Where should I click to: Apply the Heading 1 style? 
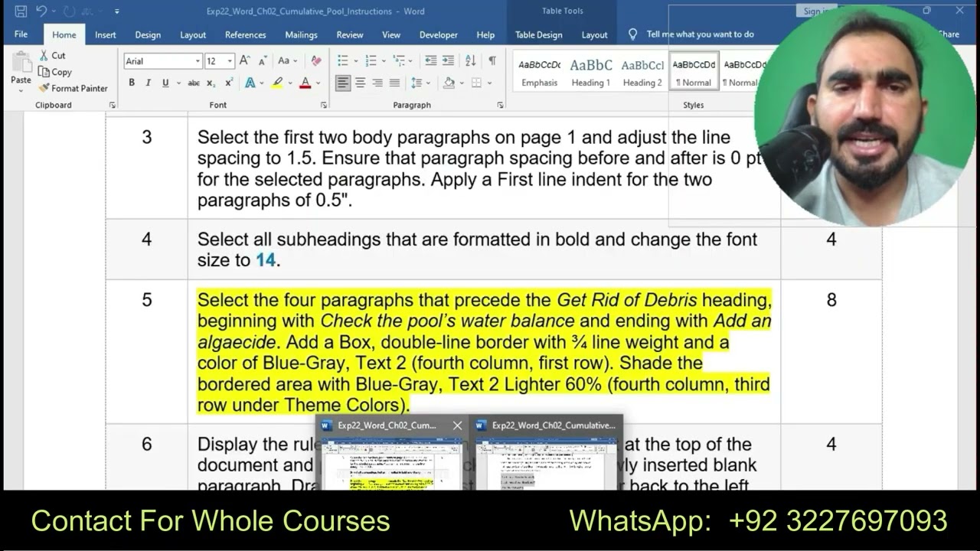[590, 73]
